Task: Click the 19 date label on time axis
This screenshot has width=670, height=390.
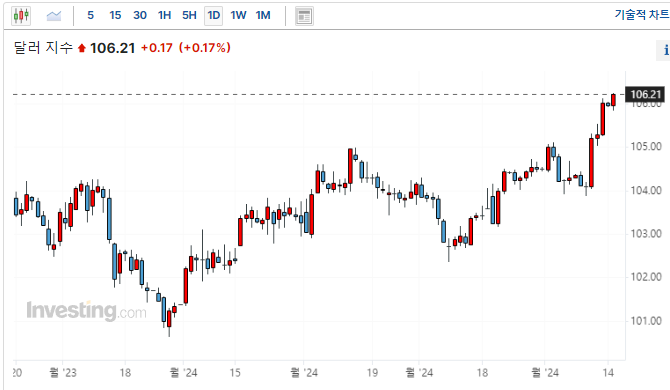Action: coord(372,373)
